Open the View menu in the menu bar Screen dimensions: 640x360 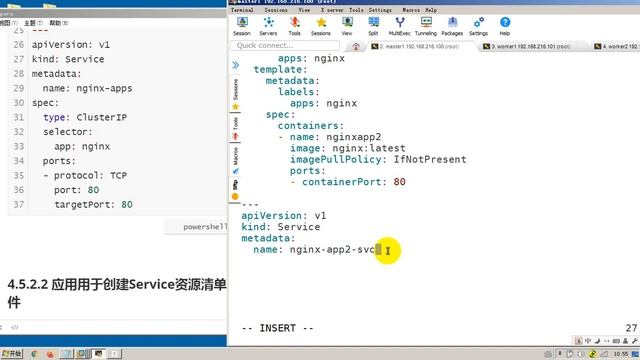[304, 10]
